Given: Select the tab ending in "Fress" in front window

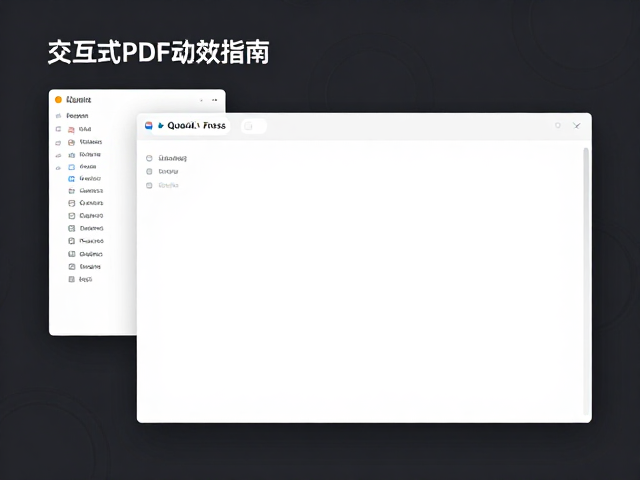Looking at the screenshot, I should pyautogui.click(x=191, y=126).
